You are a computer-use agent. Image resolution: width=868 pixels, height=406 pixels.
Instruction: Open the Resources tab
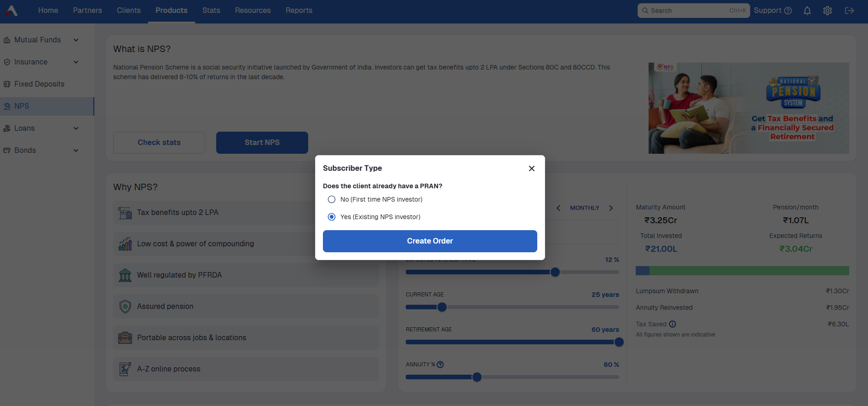click(x=253, y=11)
